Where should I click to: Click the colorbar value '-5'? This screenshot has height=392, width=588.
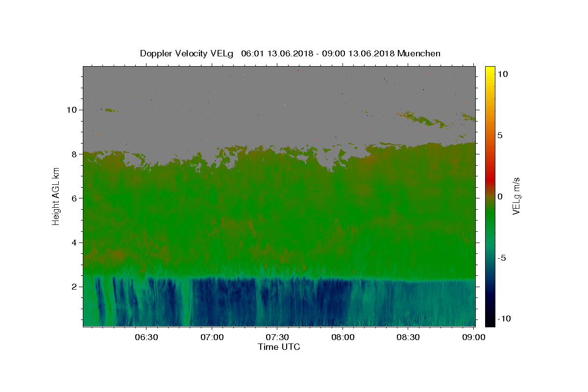[x=502, y=258]
